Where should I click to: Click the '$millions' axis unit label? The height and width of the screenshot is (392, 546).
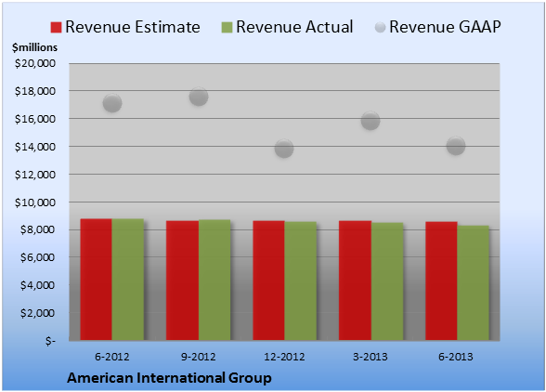[34, 47]
